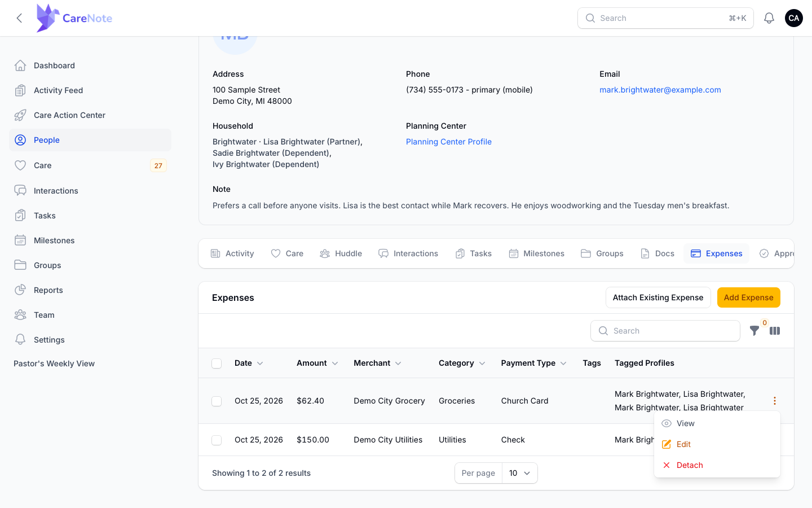
Task: Toggle the select-all expenses checkbox
Action: point(217,364)
